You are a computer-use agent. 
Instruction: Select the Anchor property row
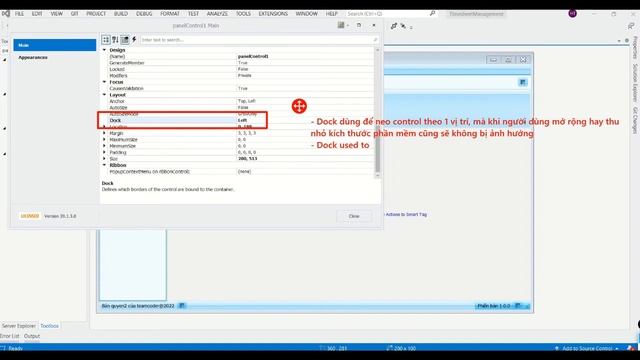[237, 101]
